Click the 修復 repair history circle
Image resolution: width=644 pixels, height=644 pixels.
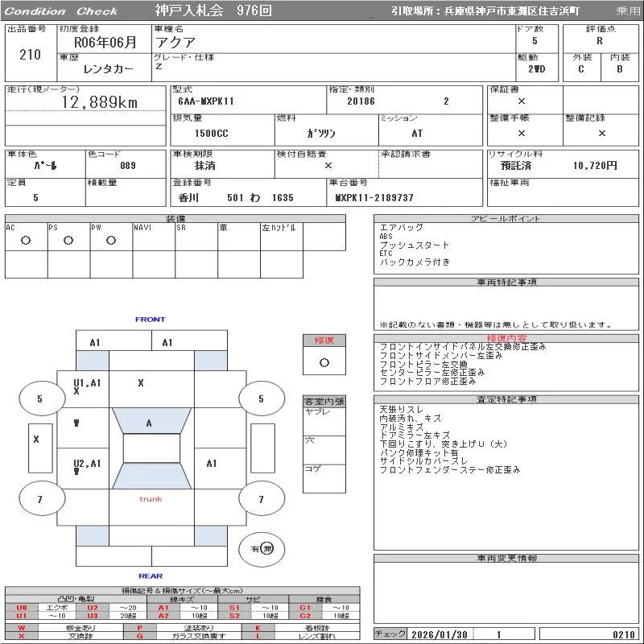[324, 362]
